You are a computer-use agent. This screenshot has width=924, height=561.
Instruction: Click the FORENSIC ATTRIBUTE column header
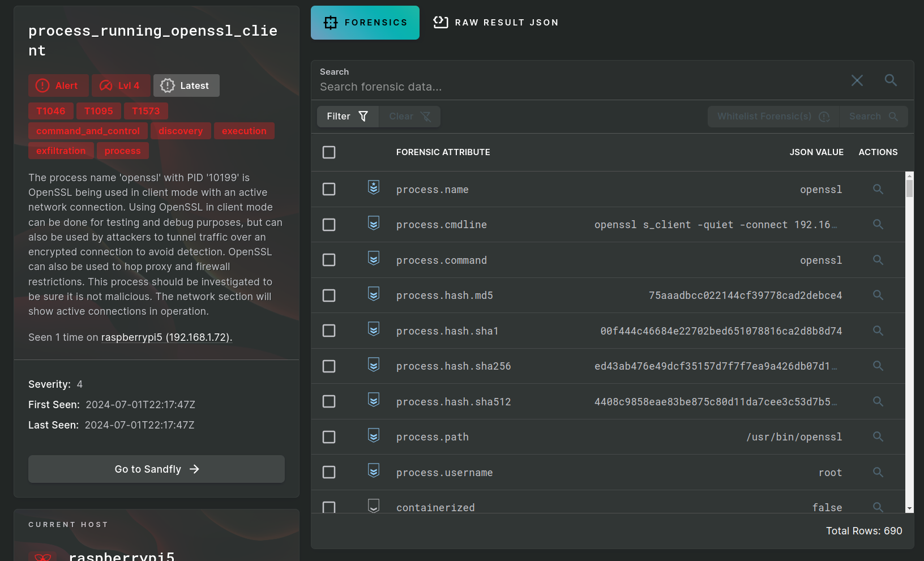click(443, 152)
